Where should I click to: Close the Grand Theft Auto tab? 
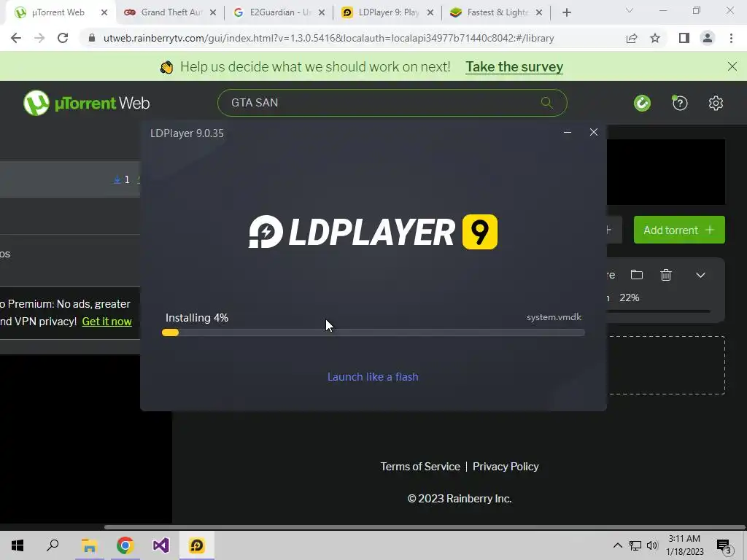point(213,13)
